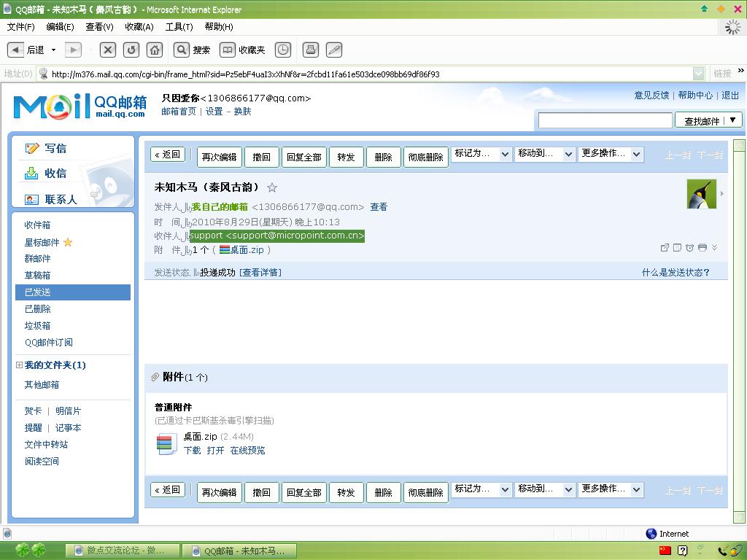747x560 pixels.
Task: Click the add note icon in mail header
Action: [x=677, y=248]
